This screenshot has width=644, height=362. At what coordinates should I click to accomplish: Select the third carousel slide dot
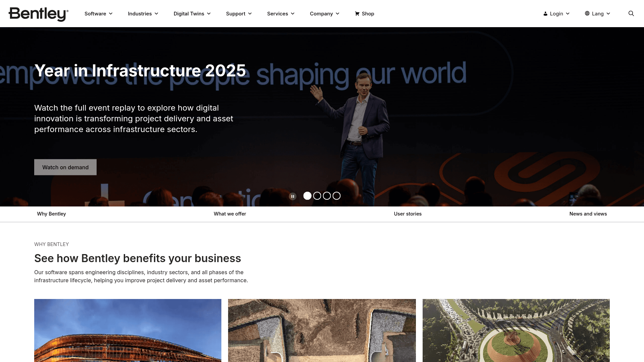327,196
